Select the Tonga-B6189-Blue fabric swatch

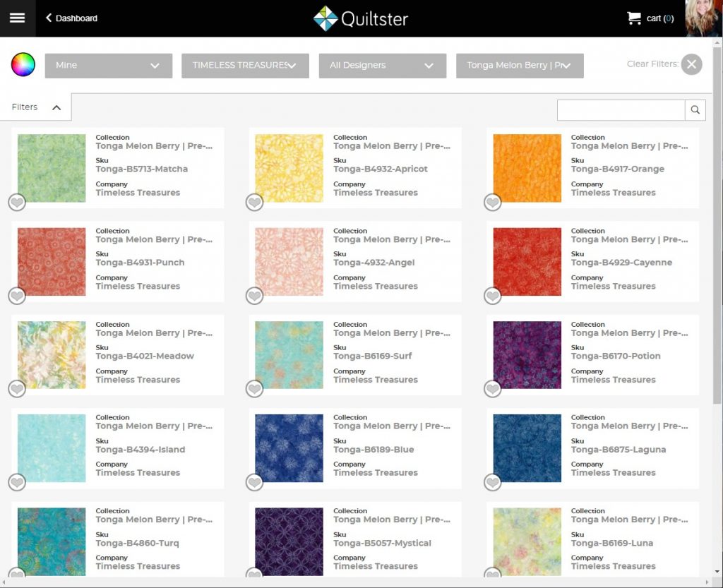click(x=289, y=448)
